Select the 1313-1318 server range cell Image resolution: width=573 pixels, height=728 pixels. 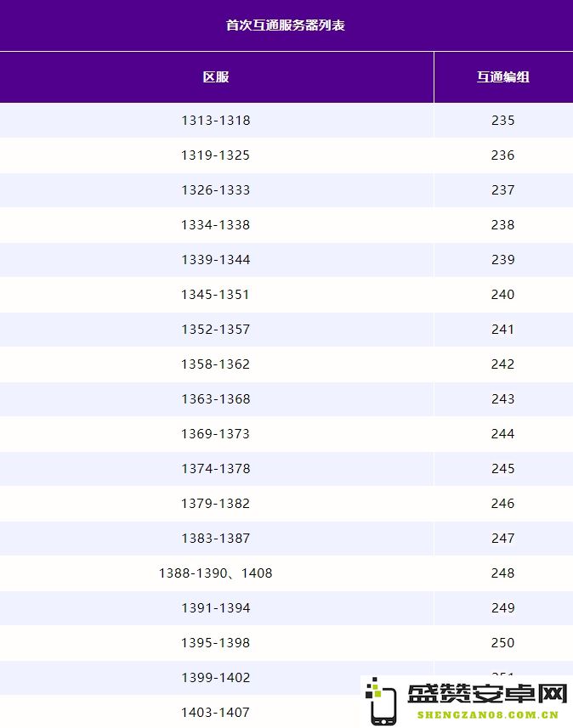pyautogui.click(x=216, y=121)
